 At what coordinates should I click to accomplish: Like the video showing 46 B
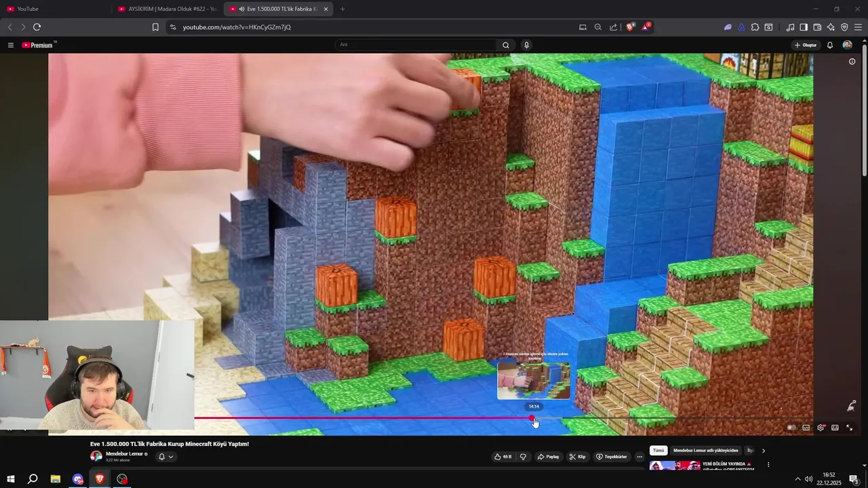(x=503, y=457)
